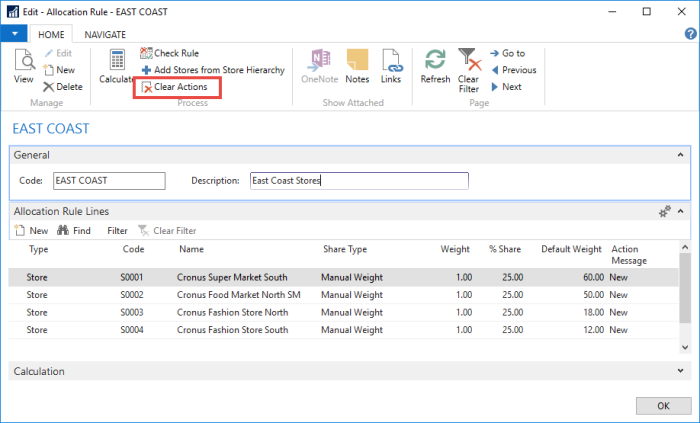Click the OK button
Viewport: 700px width, 423px height.
662,405
